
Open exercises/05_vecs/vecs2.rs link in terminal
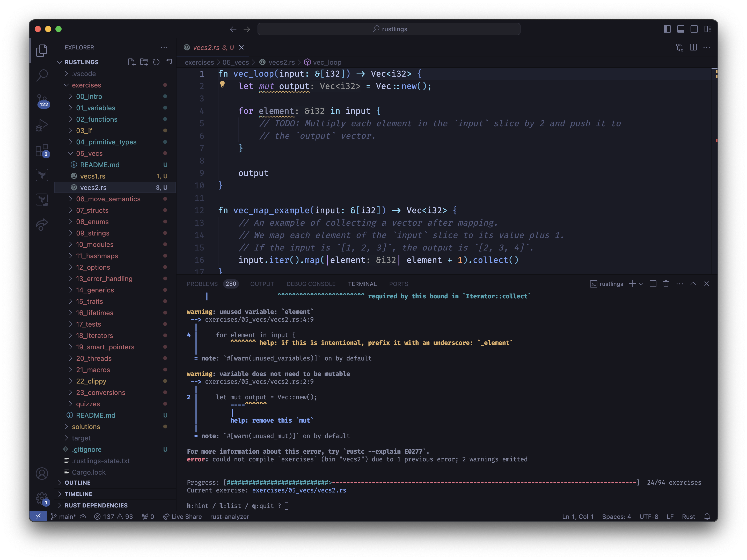[299, 490]
